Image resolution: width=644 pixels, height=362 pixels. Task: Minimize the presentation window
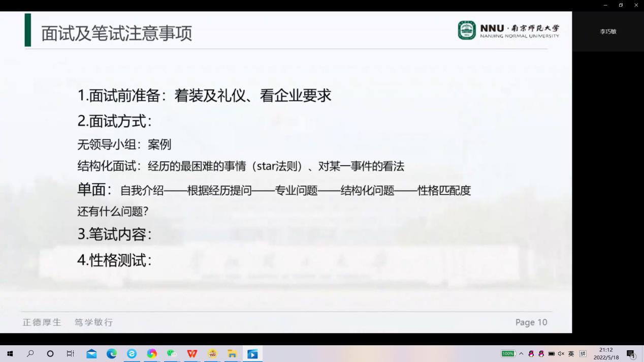click(x=605, y=5)
